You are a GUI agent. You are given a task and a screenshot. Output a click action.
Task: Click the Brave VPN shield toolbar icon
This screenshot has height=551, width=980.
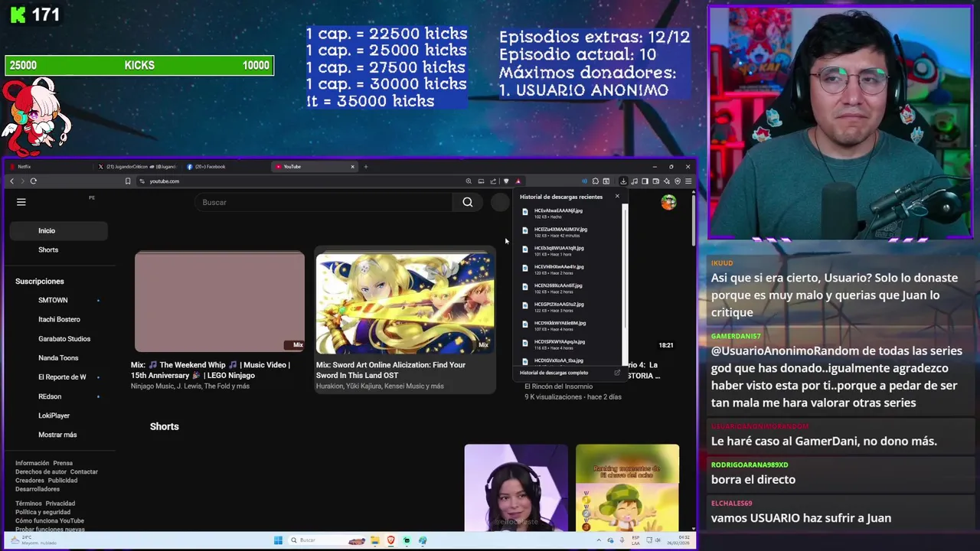click(678, 181)
